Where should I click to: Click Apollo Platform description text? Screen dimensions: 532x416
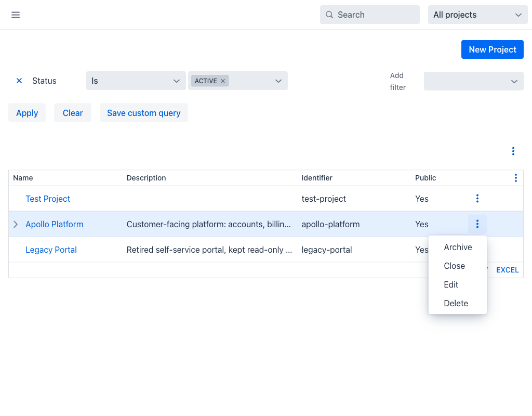[x=209, y=224]
